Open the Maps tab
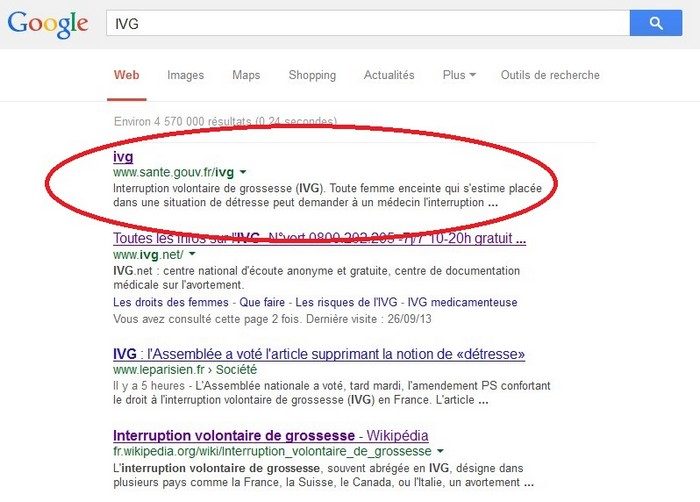 pos(246,75)
